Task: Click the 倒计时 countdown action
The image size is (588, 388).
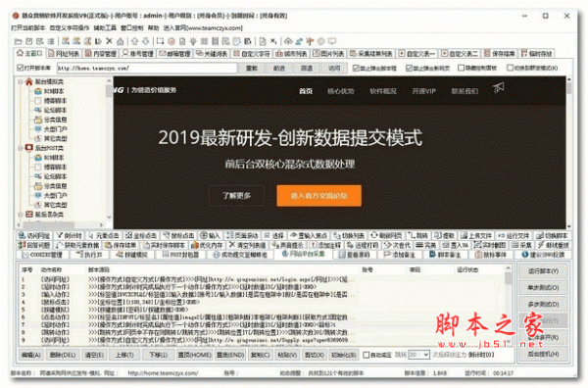Action: click(x=69, y=236)
